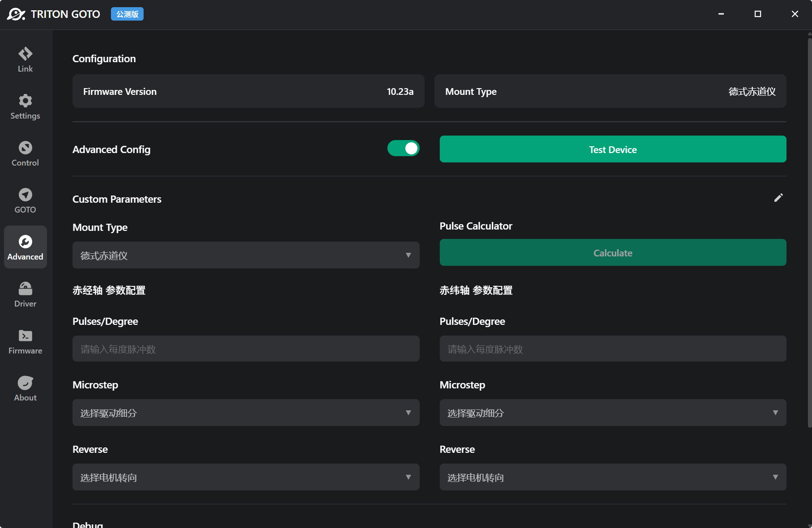Go to the GOTO navigation icon

pyautogui.click(x=25, y=200)
